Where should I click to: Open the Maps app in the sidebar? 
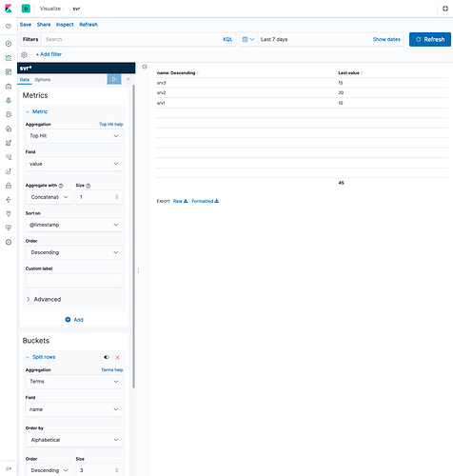pyautogui.click(x=9, y=100)
